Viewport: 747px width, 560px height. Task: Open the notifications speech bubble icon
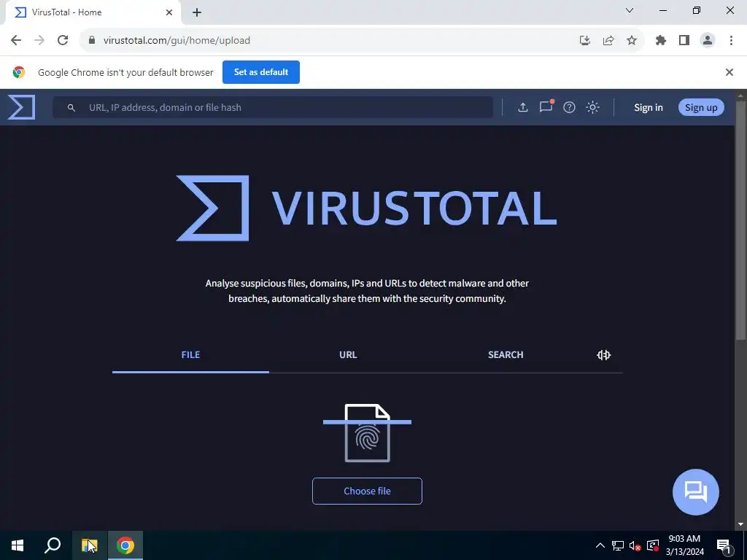click(546, 106)
